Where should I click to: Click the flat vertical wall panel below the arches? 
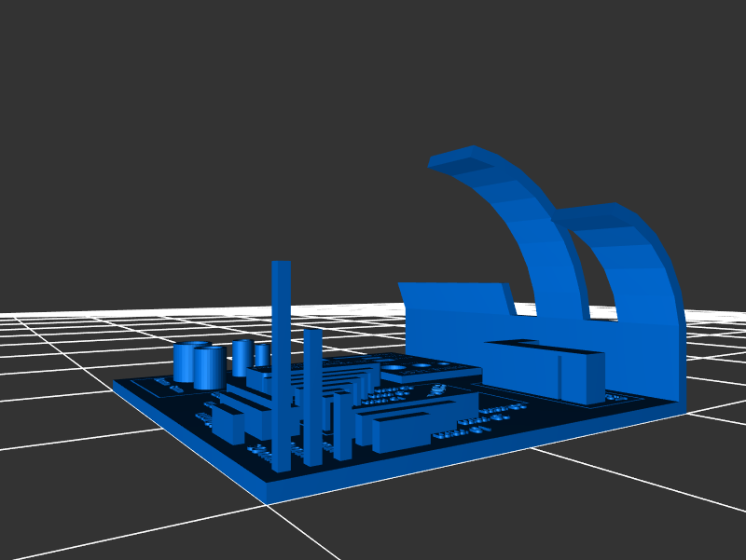tap(448, 321)
